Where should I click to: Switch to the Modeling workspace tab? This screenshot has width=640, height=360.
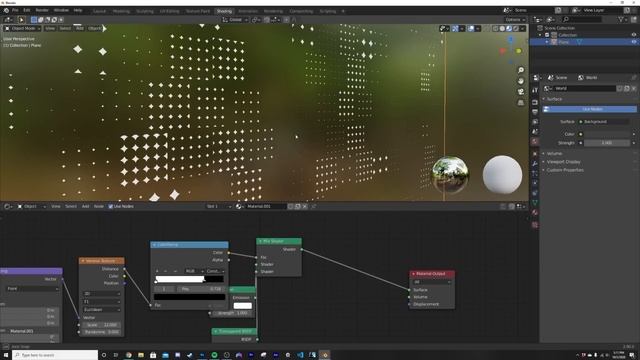pyautogui.click(x=121, y=11)
